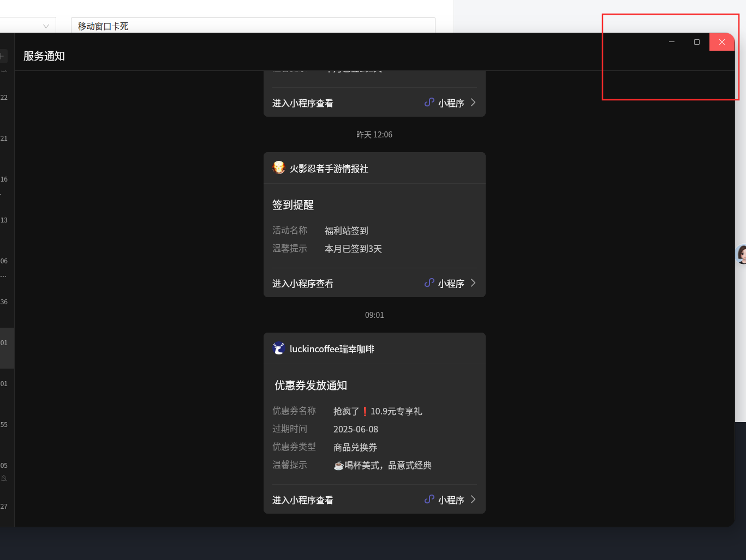Open 进入小程序查看 in the 签到提醒 card

[x=303, y=284]
